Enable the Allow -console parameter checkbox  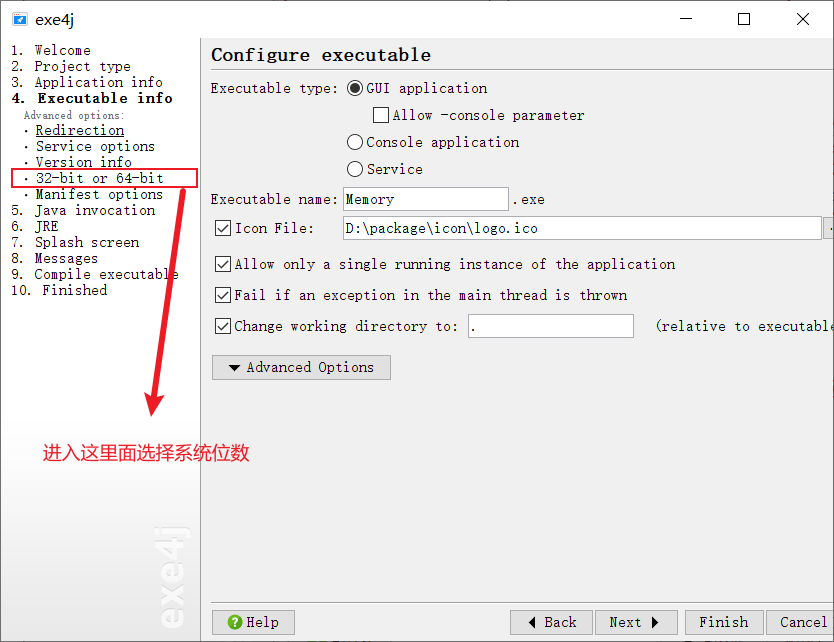pos(381,115)
